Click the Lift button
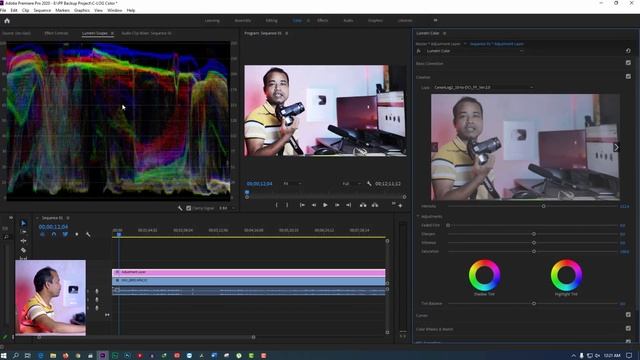Image resolution: width=640 pixels, height=360 pixels. [363, 205]
